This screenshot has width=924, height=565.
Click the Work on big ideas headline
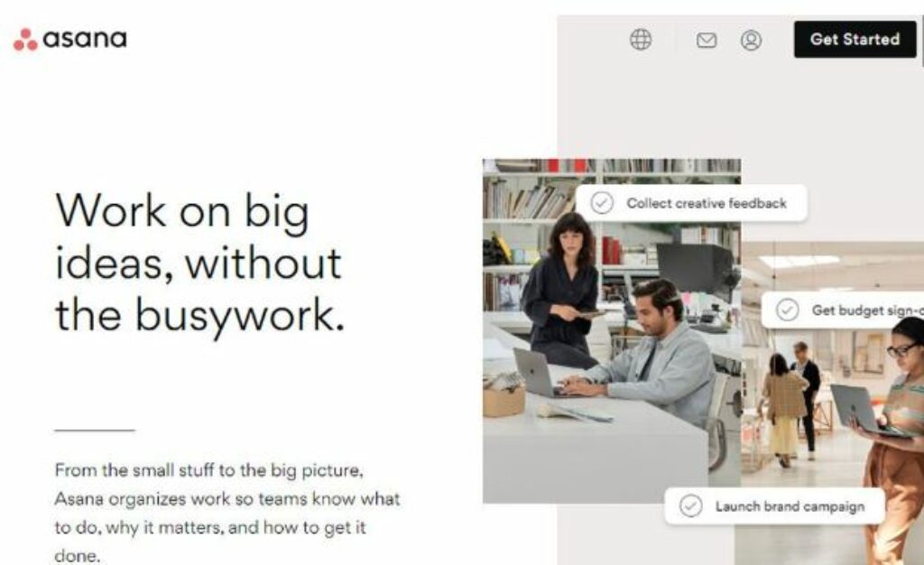point(199,262)
